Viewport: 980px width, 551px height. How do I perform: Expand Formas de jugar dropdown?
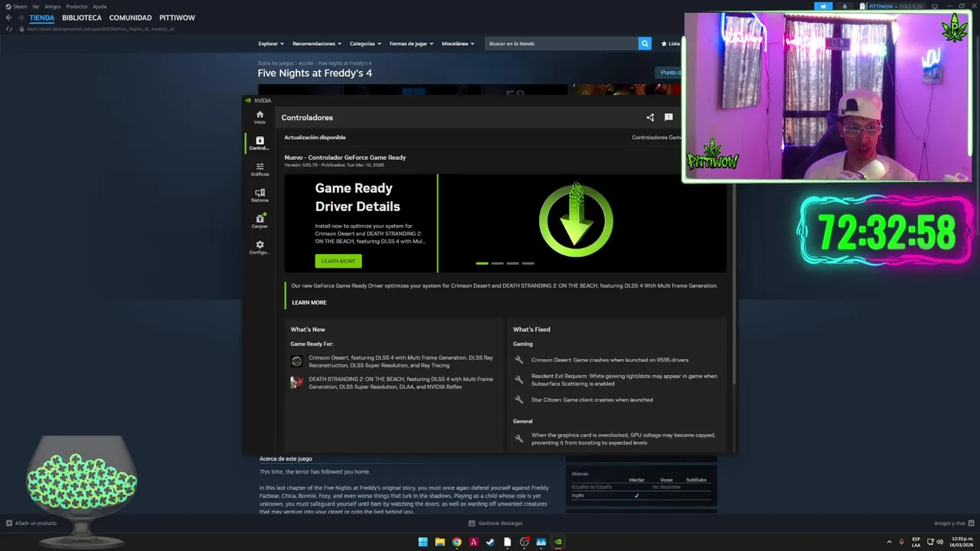pos(411,44)
